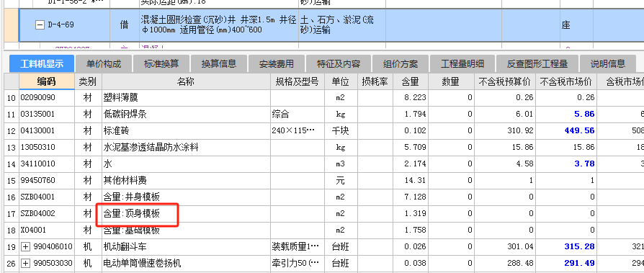This screenshot has width=644, height=273.
Task: Open the 特征及内容 tab
Action: pos(339,63)
